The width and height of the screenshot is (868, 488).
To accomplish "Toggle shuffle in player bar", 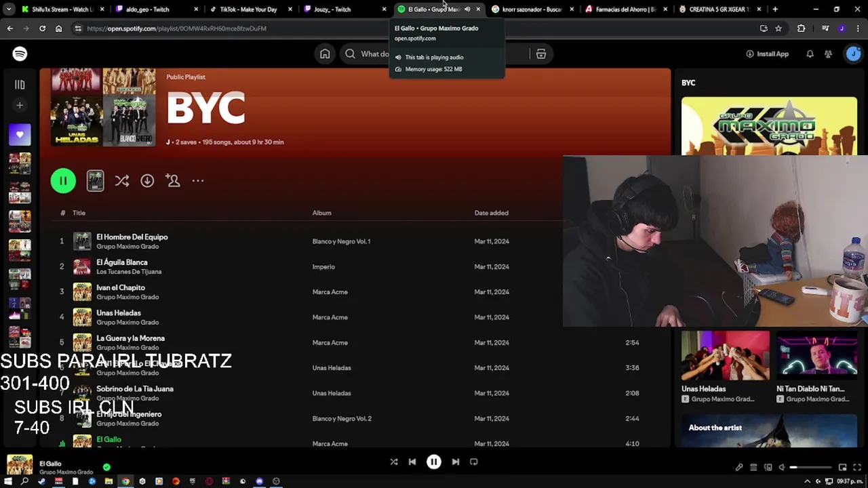I will (x=394, y=462).
